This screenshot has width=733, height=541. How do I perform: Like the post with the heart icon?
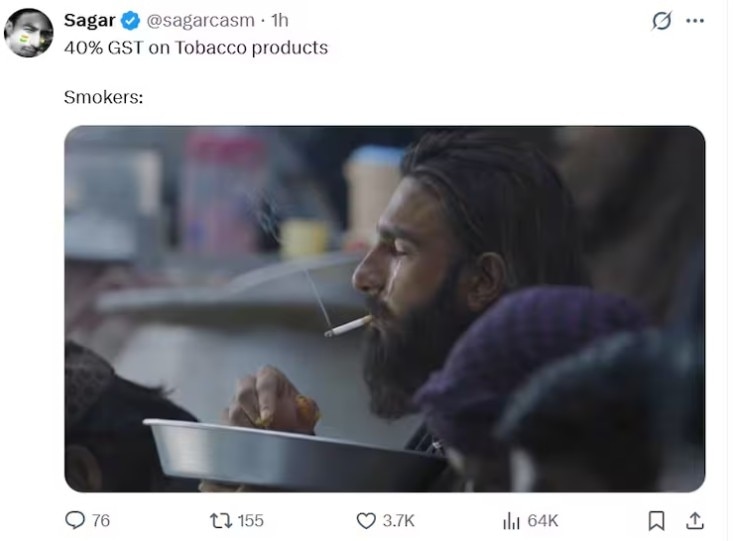tap(366, 520)
